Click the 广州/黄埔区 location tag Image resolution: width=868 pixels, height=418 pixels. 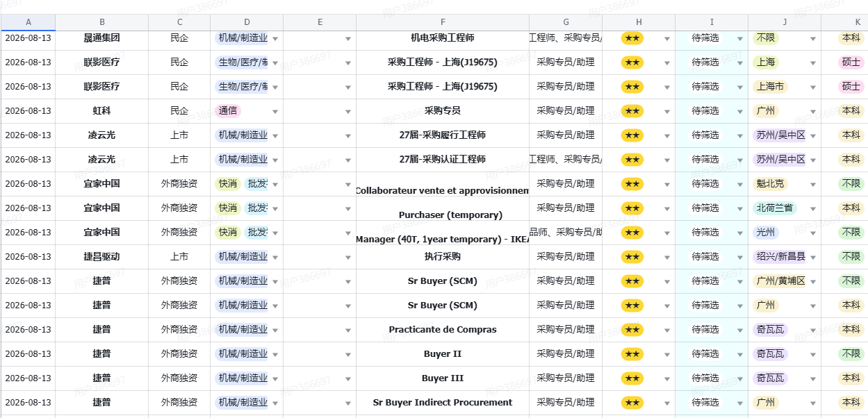(780, 281)
